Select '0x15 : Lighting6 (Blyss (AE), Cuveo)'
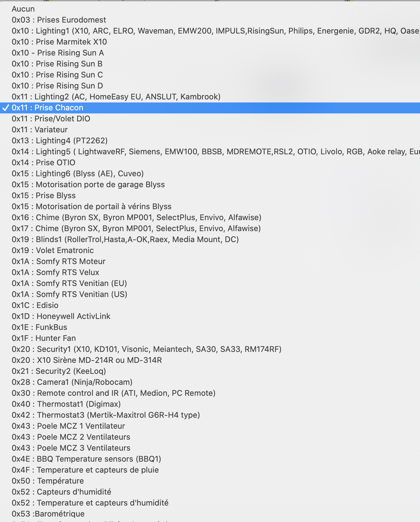The width and height of the screenshot is (420, 522). (210, 173)
